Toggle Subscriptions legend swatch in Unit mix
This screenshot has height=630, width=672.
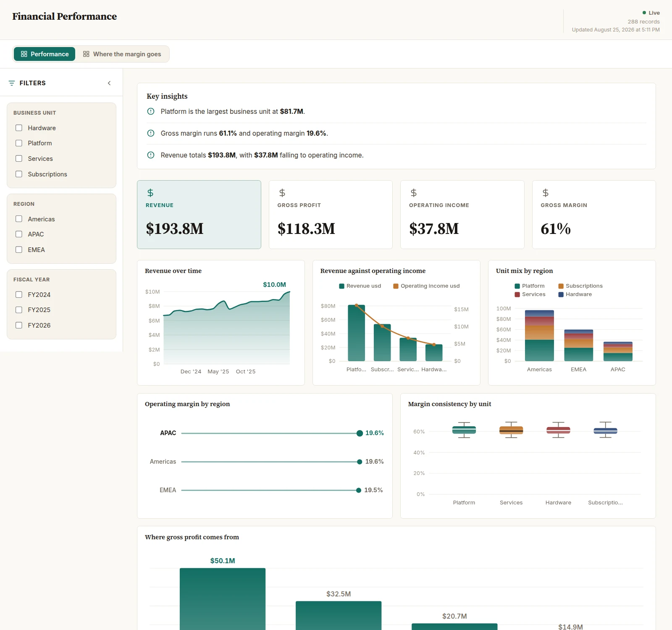coord(561,286)
